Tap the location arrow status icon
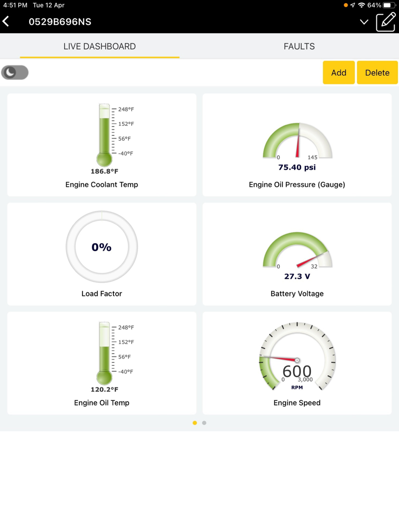Image resolution: width=399 pixels, height=532 pixels. point(353,5)
